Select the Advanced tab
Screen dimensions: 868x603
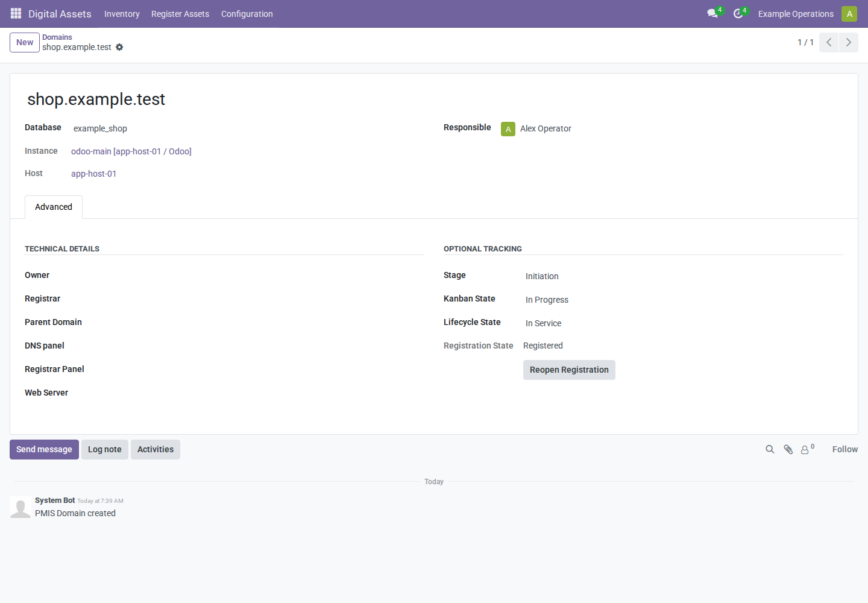click(x=54, y=207)
